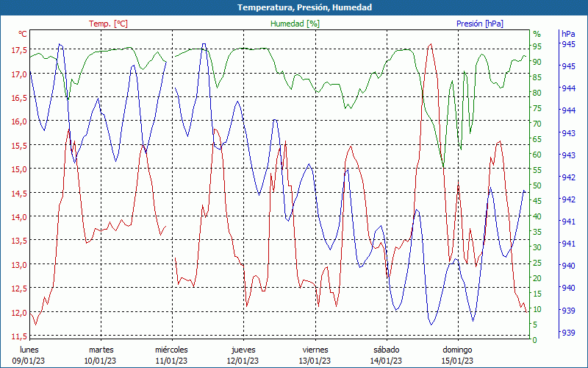Click green humidity axis value "70"
Screen dimensions: 588x368
pos(537,124)
